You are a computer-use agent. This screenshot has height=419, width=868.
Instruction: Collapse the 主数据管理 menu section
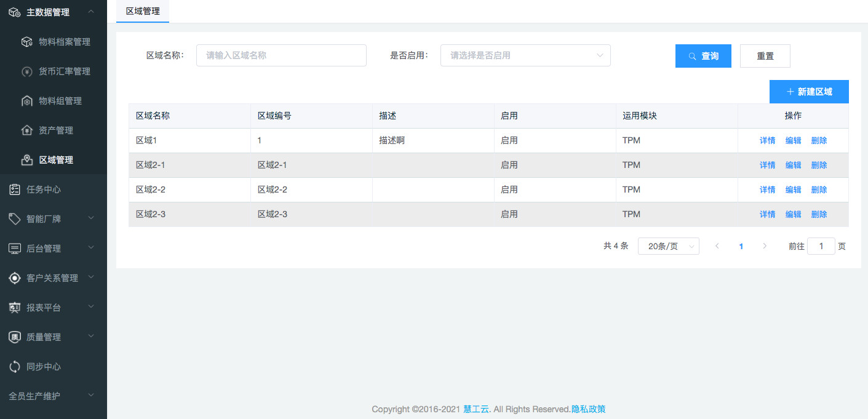91,12
